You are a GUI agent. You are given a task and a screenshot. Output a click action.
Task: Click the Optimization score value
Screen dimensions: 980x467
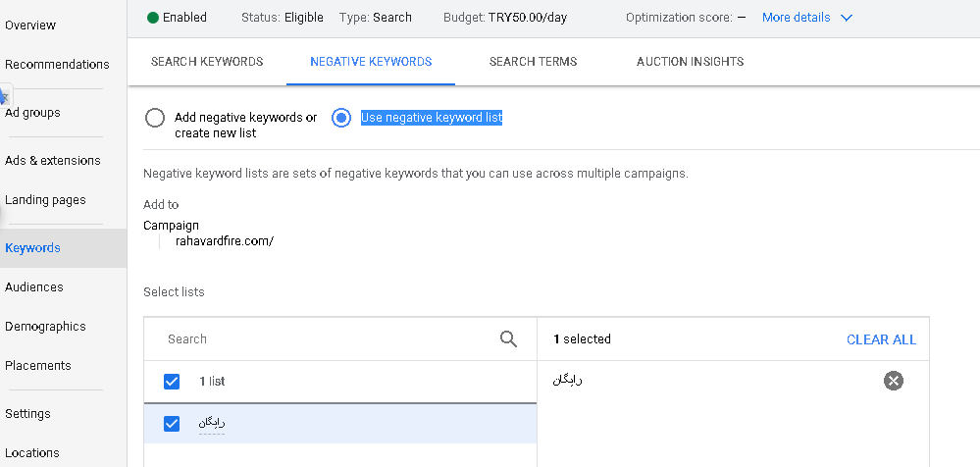point(742,18)
